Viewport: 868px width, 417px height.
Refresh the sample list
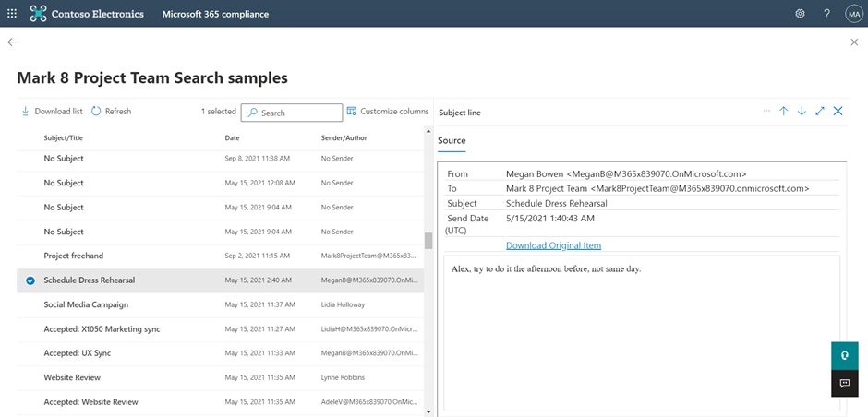(111, 111)
